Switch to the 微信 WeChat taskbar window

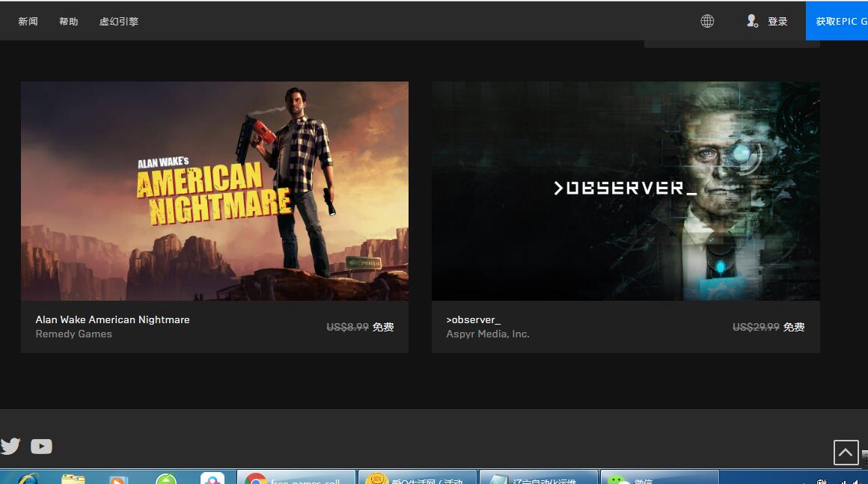[659, 477]
